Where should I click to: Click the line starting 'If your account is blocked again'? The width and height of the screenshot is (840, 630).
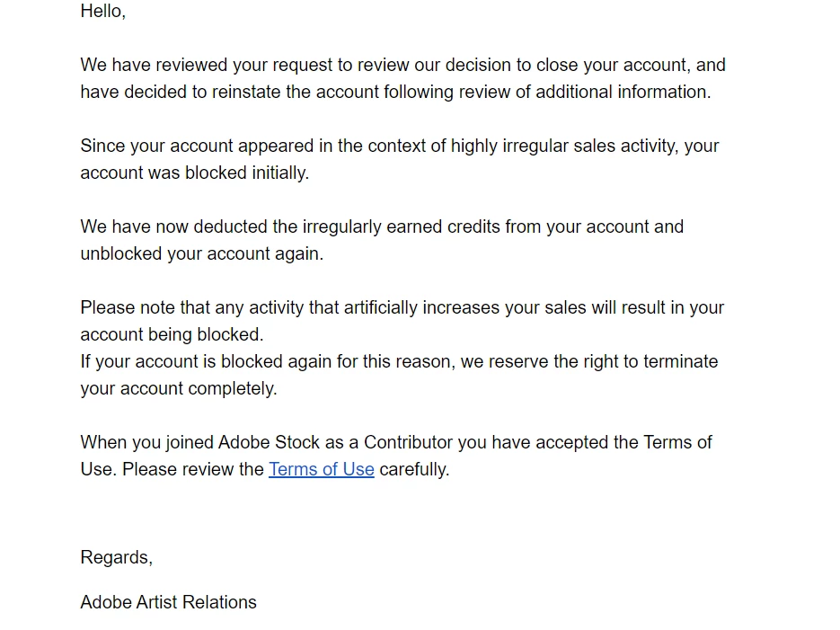pyautogui.click(x=399, y=361)
